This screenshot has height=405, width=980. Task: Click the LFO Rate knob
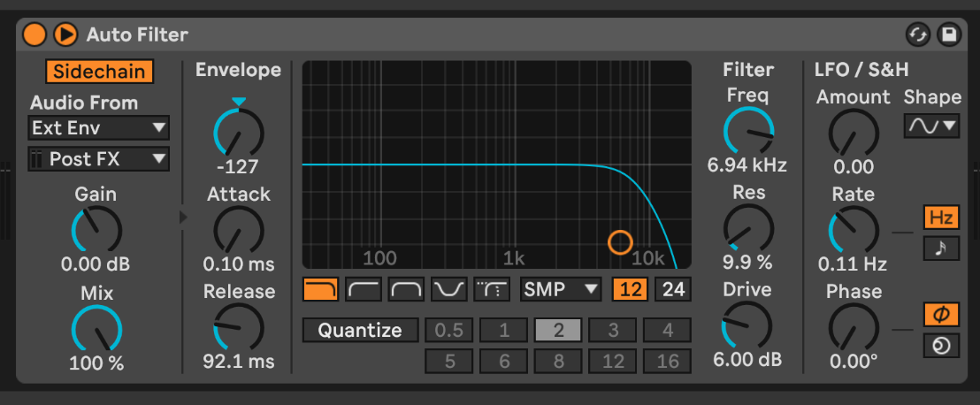(854, 230)
